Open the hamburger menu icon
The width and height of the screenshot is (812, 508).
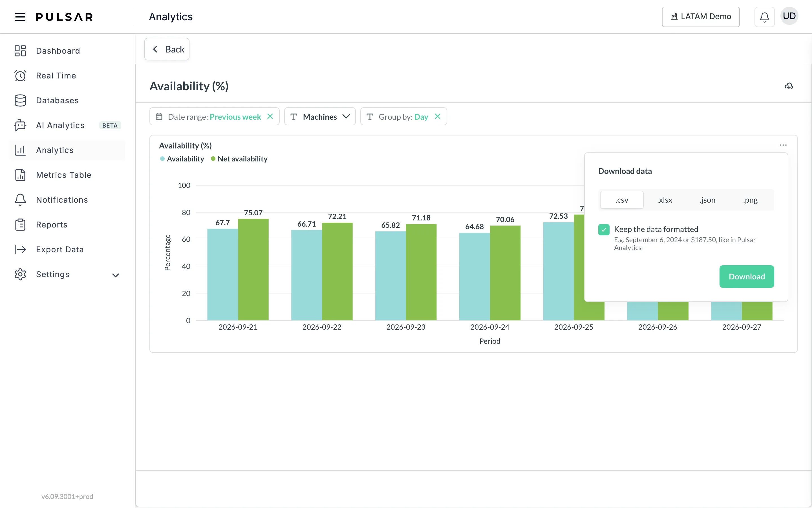pyautogui.click(x=20, y=17)
